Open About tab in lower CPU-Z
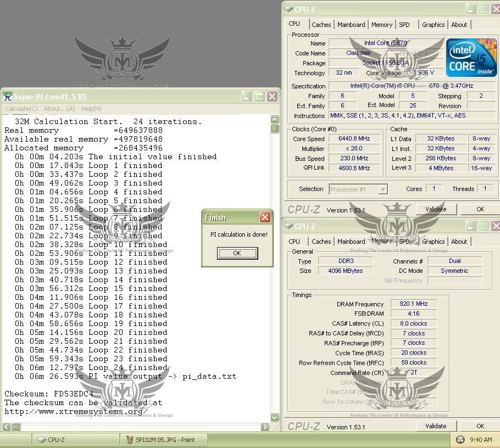 (x=459, y=242)
